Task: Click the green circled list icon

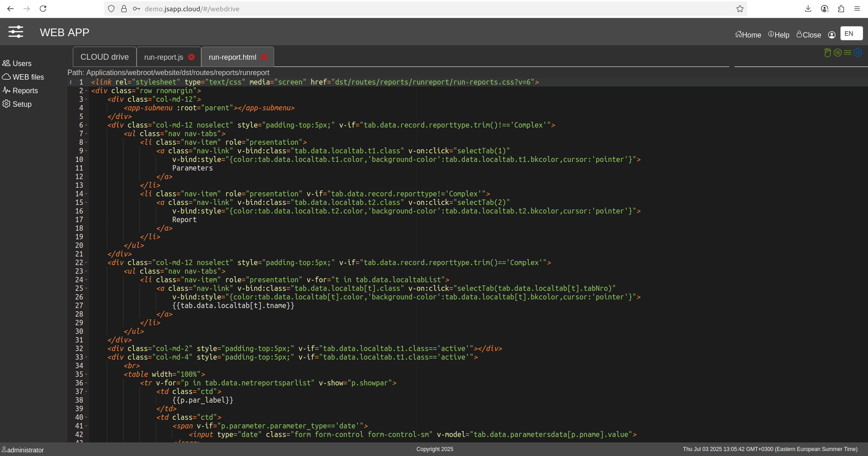Action: tap(838, 52)
